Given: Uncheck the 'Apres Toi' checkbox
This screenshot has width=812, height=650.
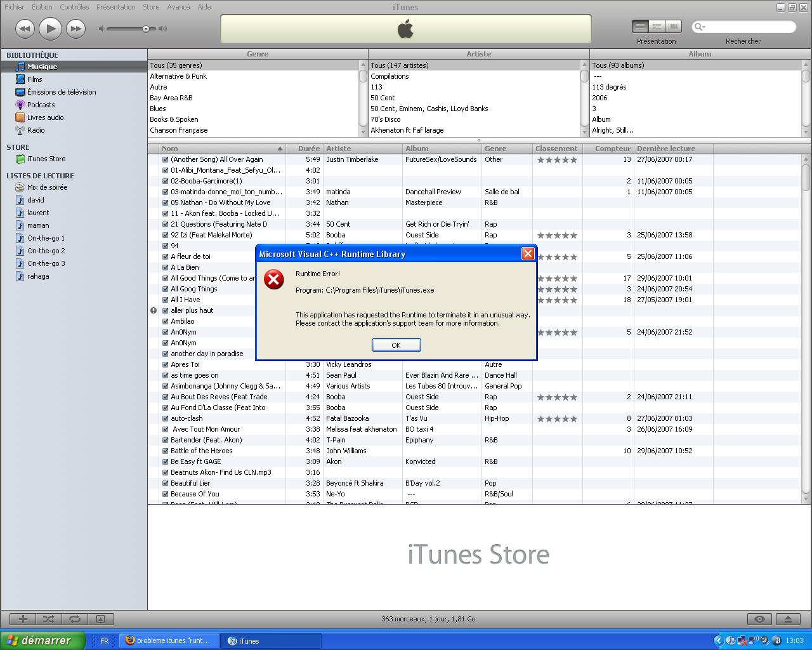Looking at the screenshot, I should [165, 364].
